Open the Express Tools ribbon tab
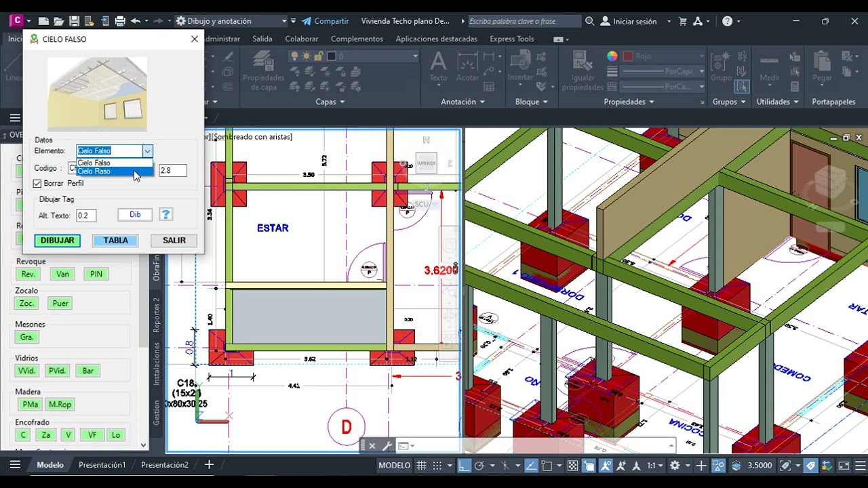The width and height of the screenshot is (868, 488). pyautogui.click(x=512, y=39)
